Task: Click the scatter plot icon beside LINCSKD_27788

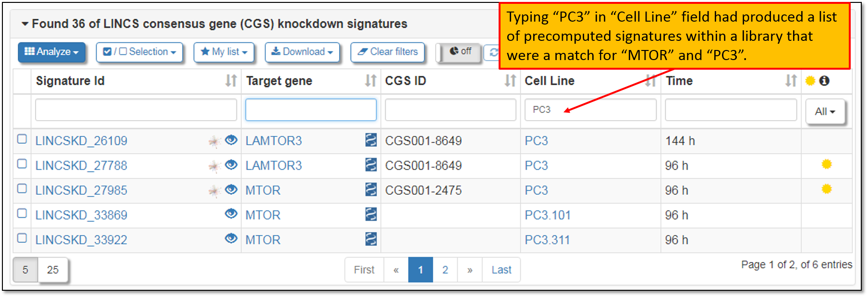Action: click(x=214, y=166)
